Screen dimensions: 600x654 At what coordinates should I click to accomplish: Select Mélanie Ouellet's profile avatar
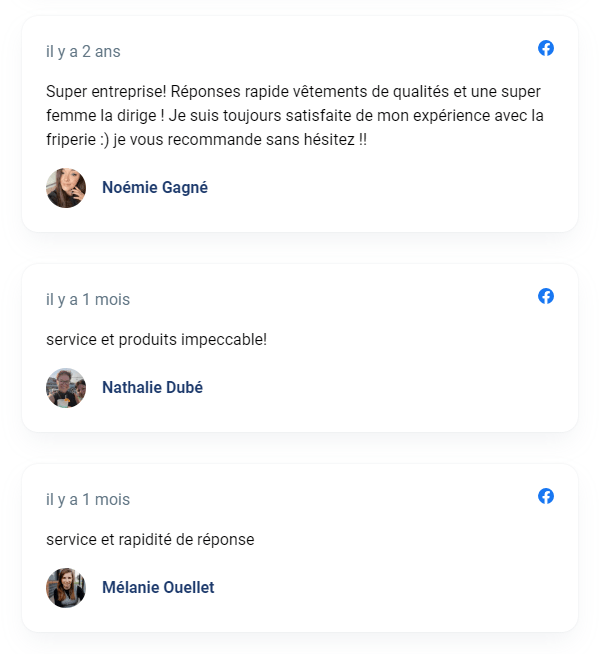tap(66, 588)
